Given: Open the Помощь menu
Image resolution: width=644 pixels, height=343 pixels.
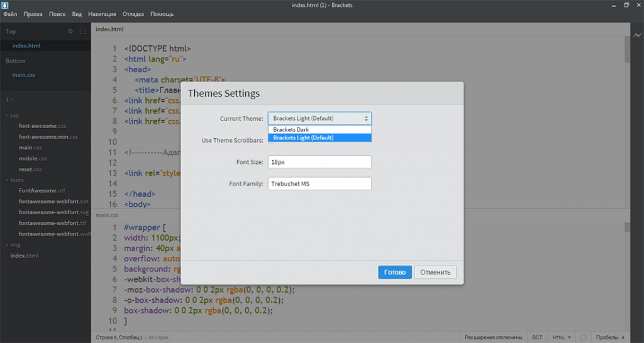Looking at the screenshot, I should (162, 14).
